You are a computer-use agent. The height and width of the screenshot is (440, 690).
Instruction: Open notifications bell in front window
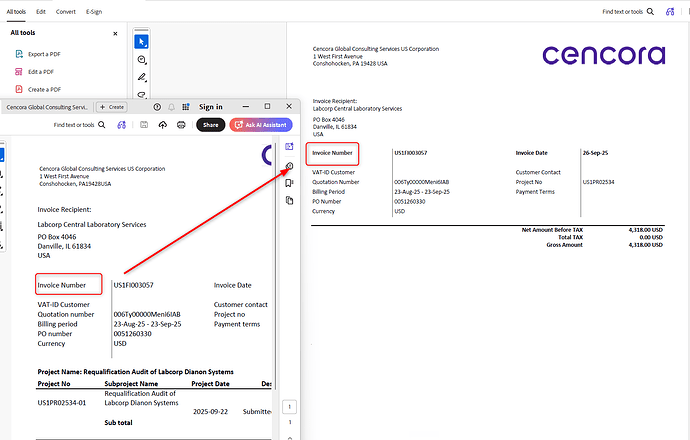click(x=172, y=107)
